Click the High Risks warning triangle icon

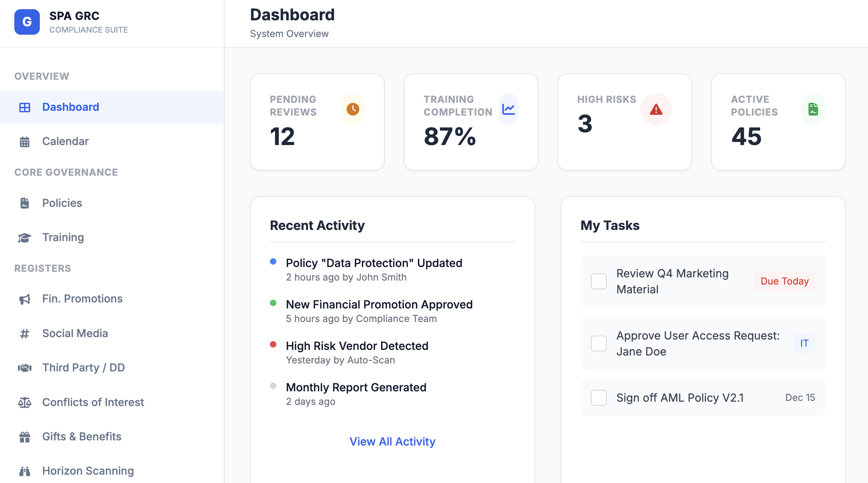(656, 109)
